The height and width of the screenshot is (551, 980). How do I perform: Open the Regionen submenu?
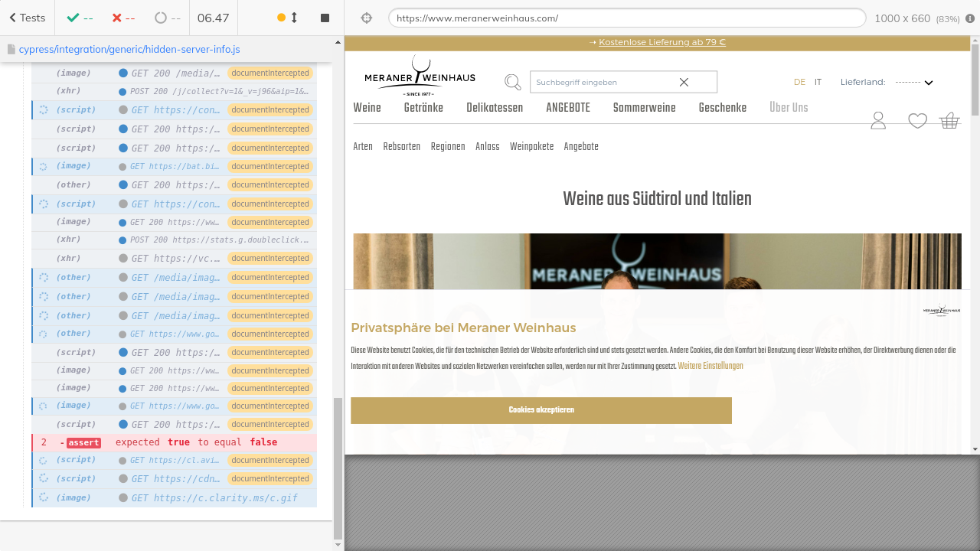(x=448, y=147)
